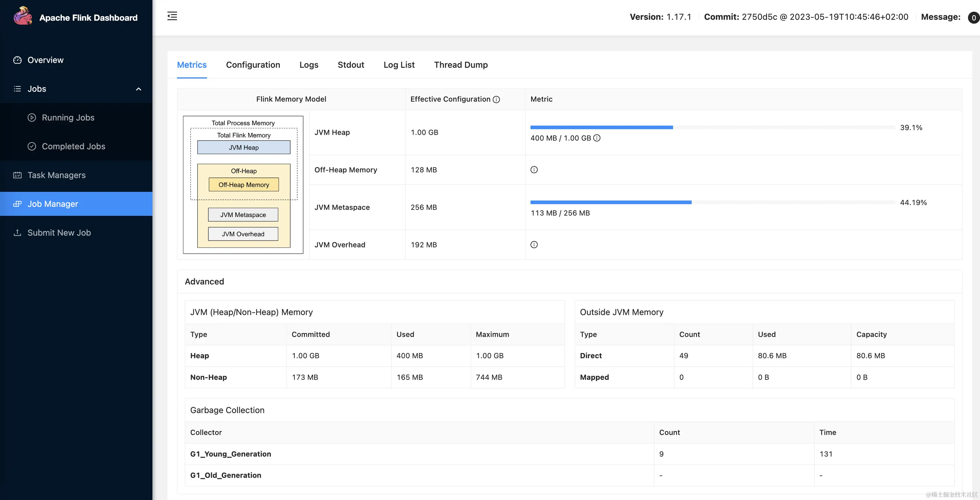Screen dimensions: 980x500
Task: Click the Submit New Job upload icon
Action: pos(17,233)
